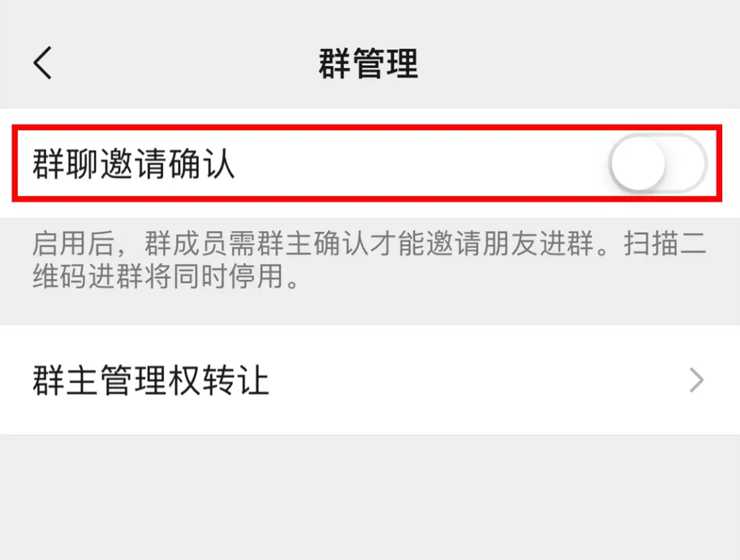Click the left-pointing arrow in the header

(x=42, y=62)
